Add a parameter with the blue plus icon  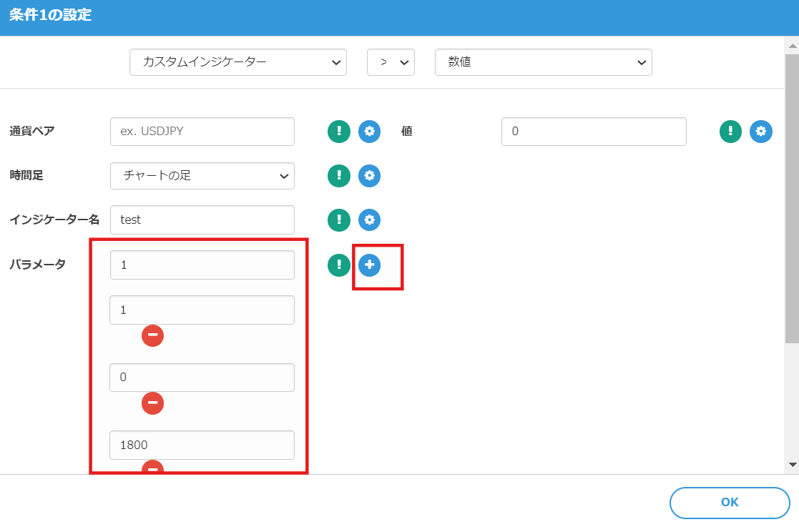point(369,265)
